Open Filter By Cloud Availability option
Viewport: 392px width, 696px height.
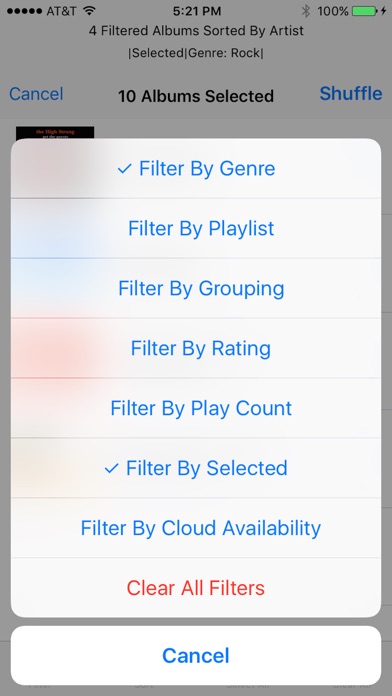[x=196, y=528]
